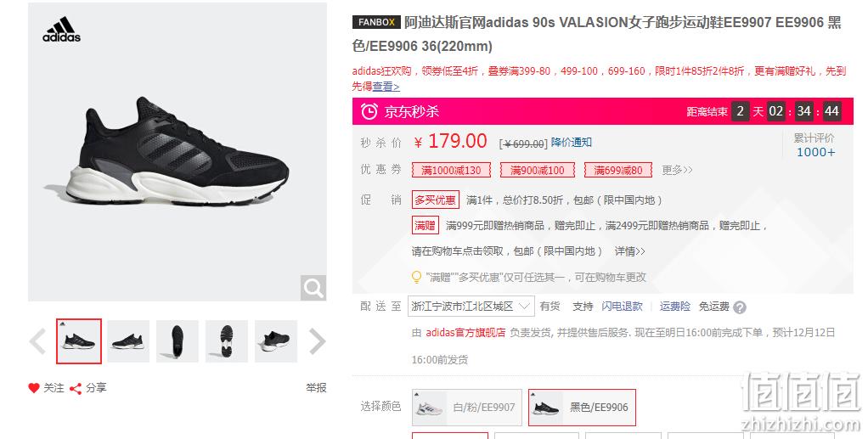Show next thumbnails with right arrow
Image resolution: width=868 pixels, height=439 pixels.
coord(317,341)
